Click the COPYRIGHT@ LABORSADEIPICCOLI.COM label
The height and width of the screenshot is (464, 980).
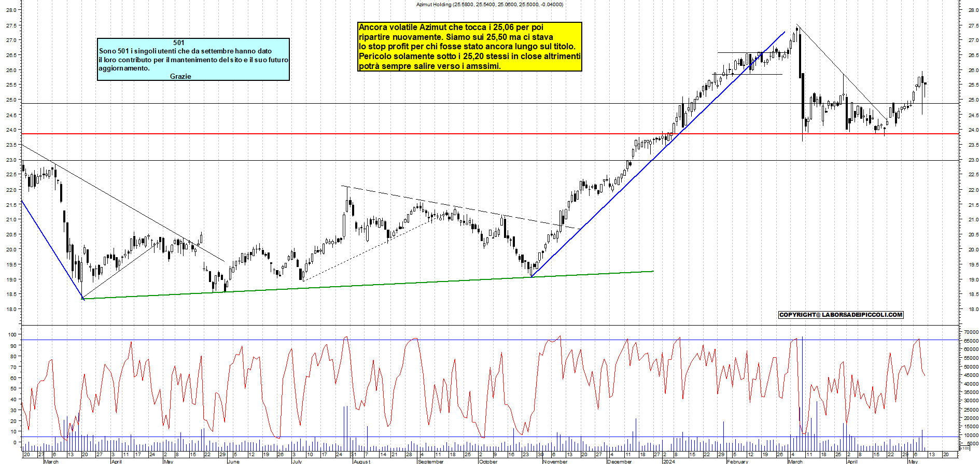841,315
